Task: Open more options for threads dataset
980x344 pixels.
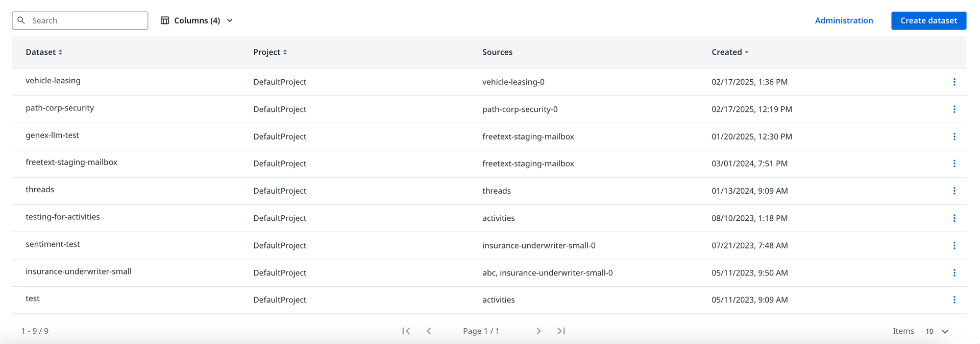Action: pos(954,191)
